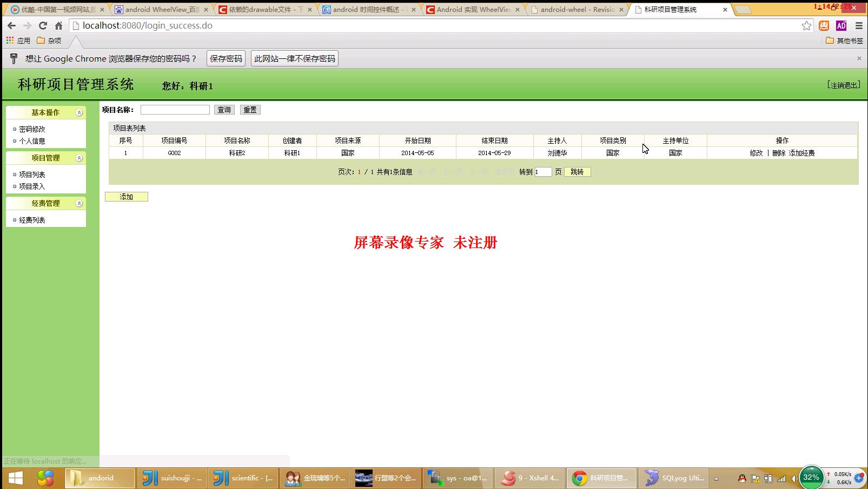Image resolution: width=868 pixels, height=489 pixels.
Task: Open the Windows Start button
Action: coord(15,478)
